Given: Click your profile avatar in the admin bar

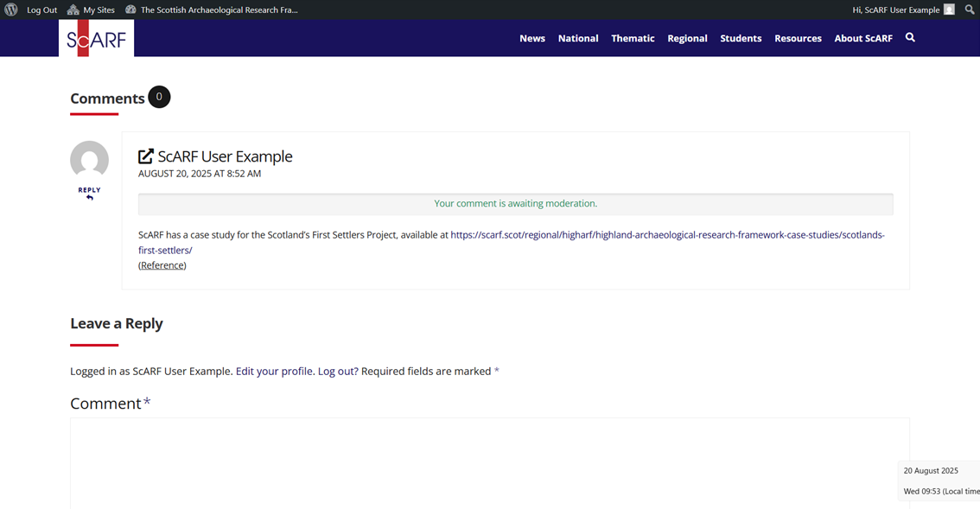Looking at the screenshot, I should (948, 10).
